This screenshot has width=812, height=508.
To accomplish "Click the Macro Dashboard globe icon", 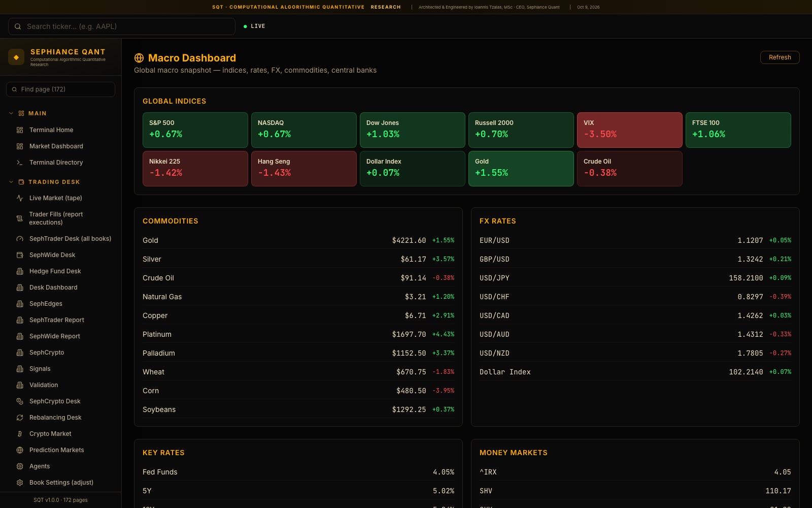I will [x=139, y=58].
